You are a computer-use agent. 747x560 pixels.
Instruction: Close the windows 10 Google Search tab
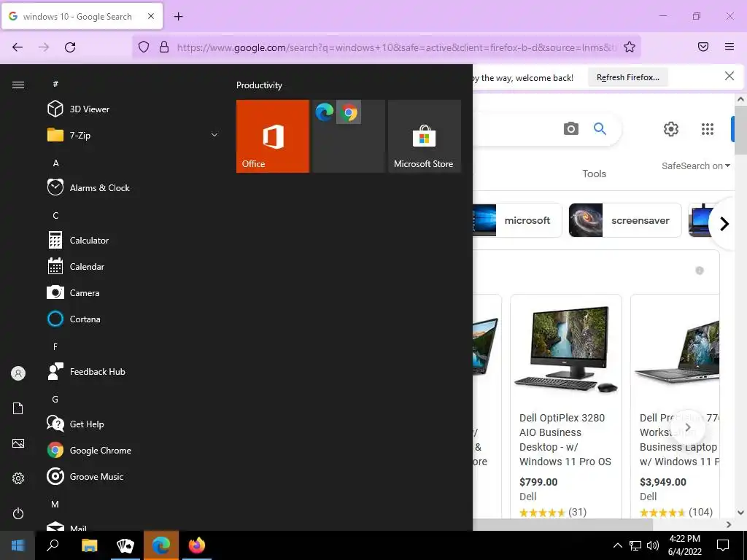(151, 16)
